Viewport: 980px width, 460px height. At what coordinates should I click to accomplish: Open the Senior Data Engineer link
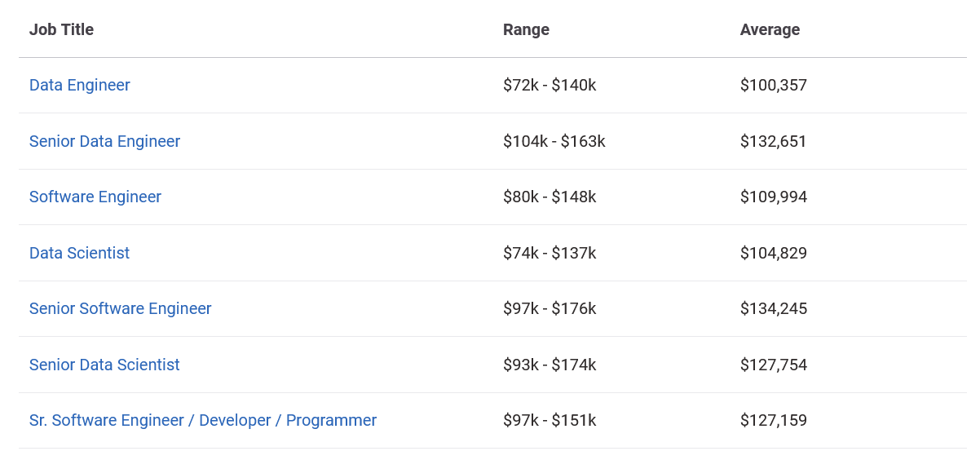pos(104,141)
